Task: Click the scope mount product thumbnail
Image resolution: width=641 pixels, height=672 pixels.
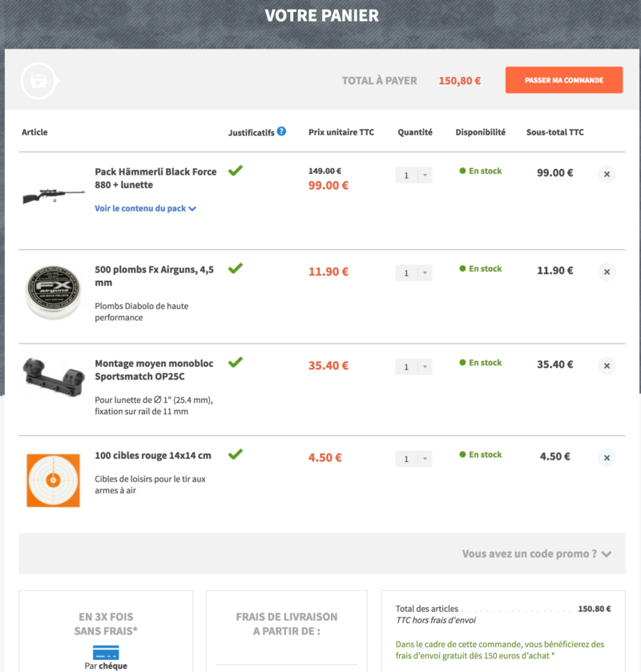Action: pyautogui.click(x=53, y=376)
